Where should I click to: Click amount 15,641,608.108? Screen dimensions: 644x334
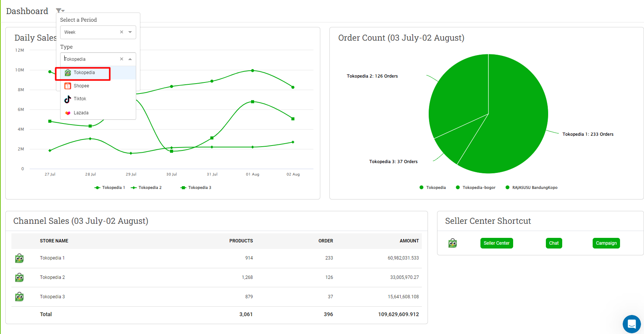[x=403, y=297]
